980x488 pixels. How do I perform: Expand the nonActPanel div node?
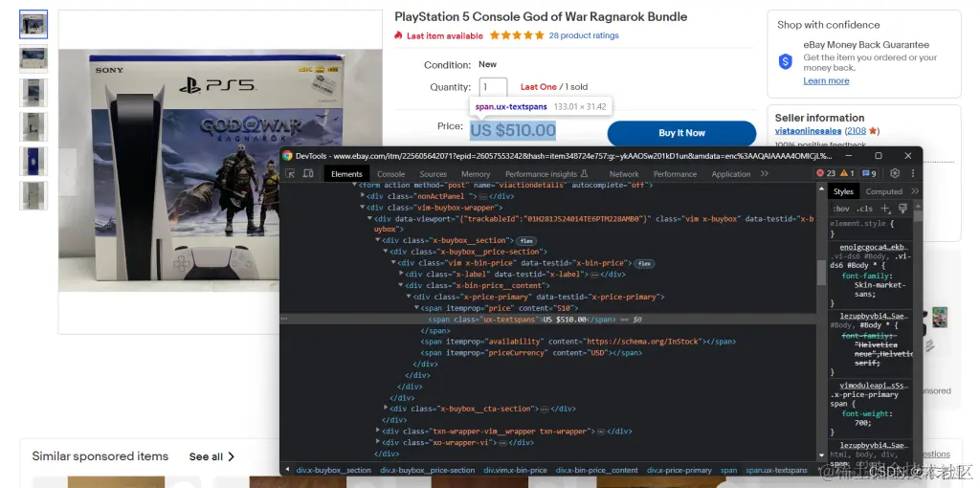(x=363, y=195)
